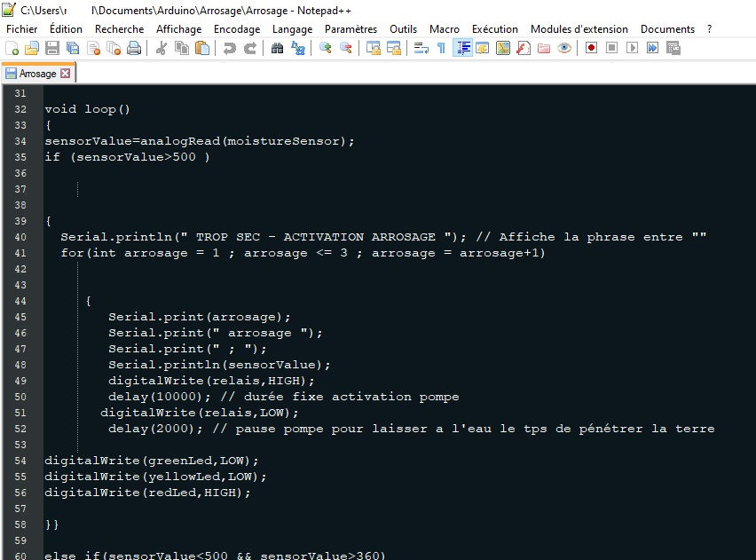Screen dimensions: 756x560
Task: Open Folder as Workspace icon
Action: tap(544, 48)
